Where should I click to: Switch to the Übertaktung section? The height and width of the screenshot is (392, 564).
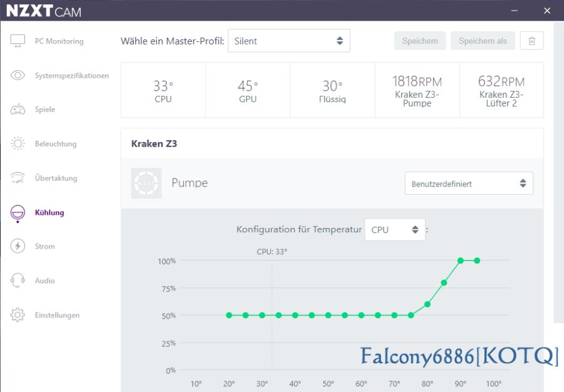(56, 178)
